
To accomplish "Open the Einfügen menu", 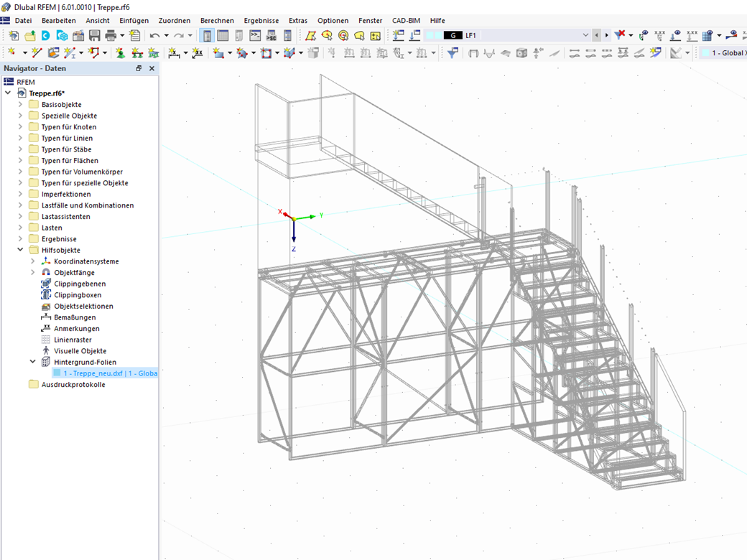I will click(134, 21).
